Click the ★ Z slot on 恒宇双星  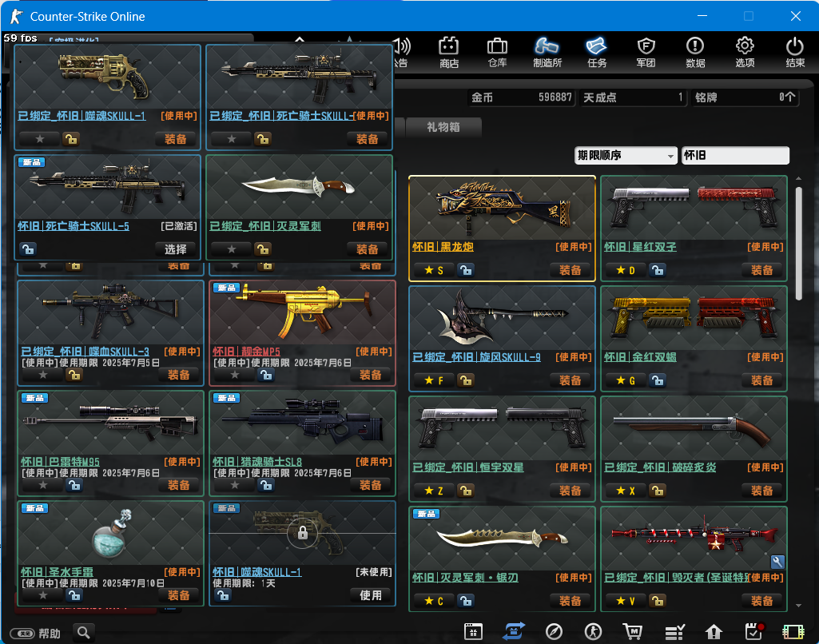[x=434, y=491]
